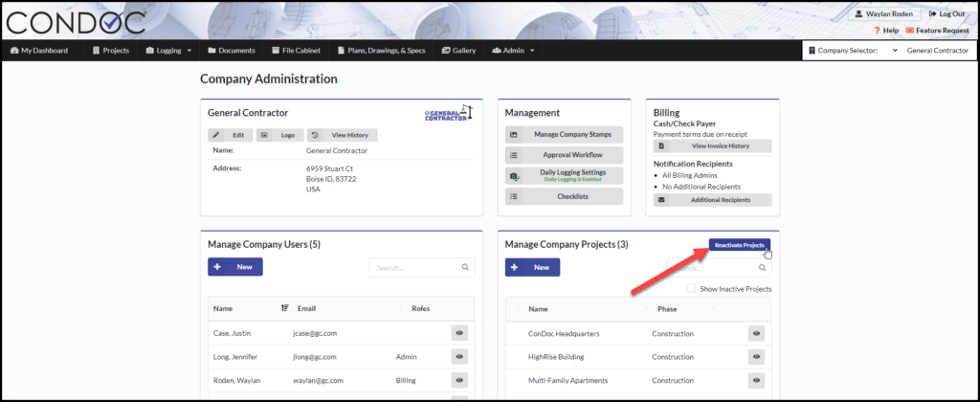Click Jennifer Long's Admin role cell

406,357
